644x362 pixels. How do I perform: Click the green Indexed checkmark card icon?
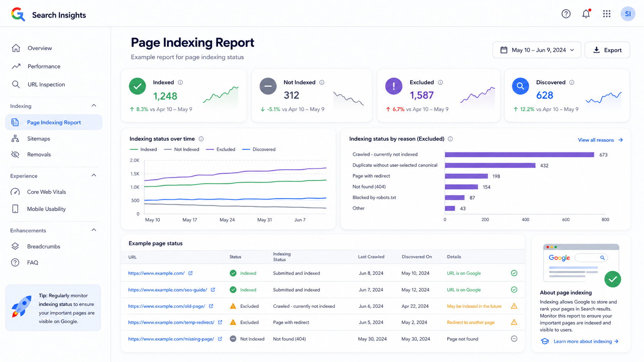138,86
